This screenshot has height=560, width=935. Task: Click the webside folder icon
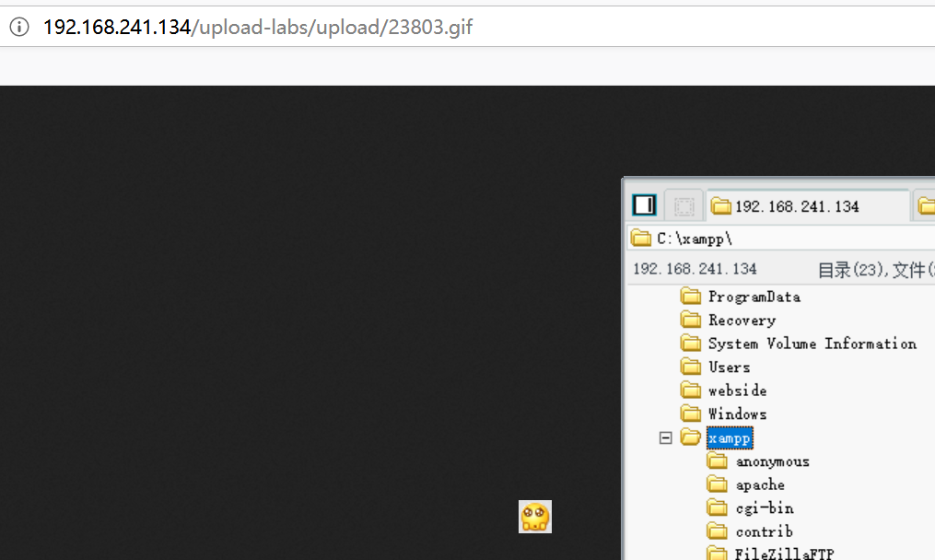691,390
